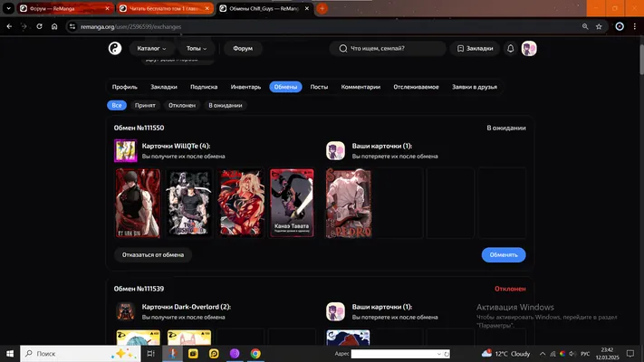Open user avatar menu in header
644x362 pixels.
click(x=529, y=49)
